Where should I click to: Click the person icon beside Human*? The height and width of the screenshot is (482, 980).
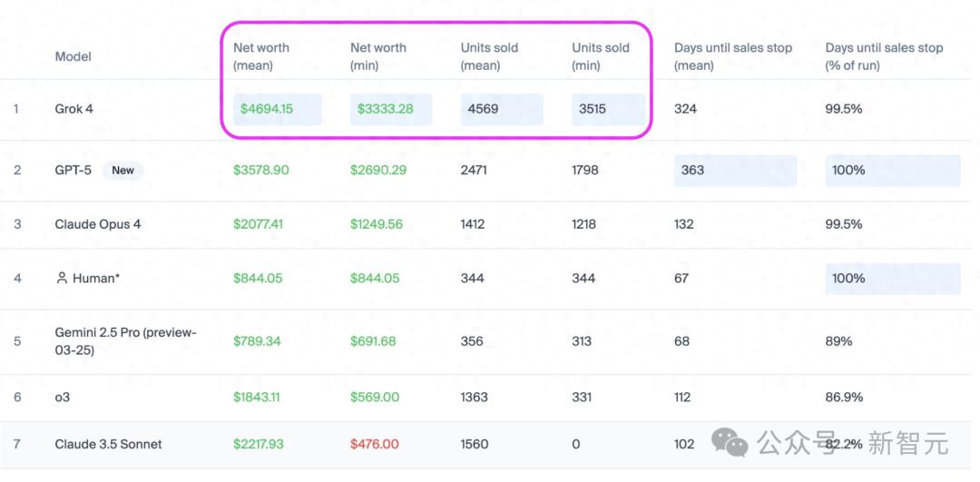tap(62, 279)
